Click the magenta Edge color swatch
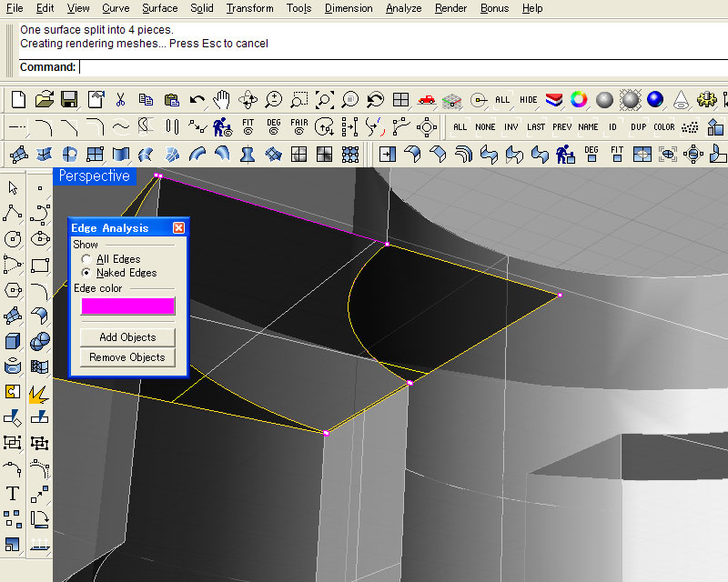 tap(127, 306)
